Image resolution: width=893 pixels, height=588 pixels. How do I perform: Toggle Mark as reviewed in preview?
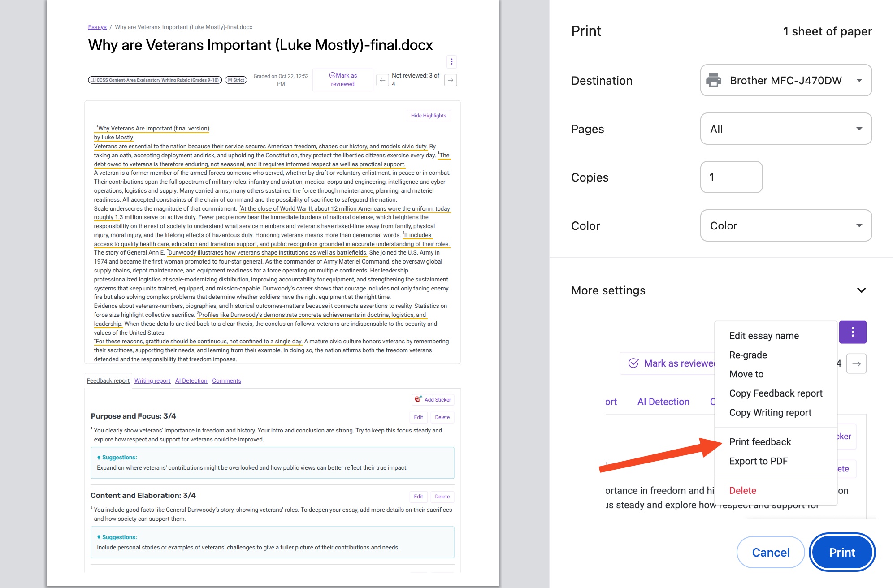(x=342, y=80)
